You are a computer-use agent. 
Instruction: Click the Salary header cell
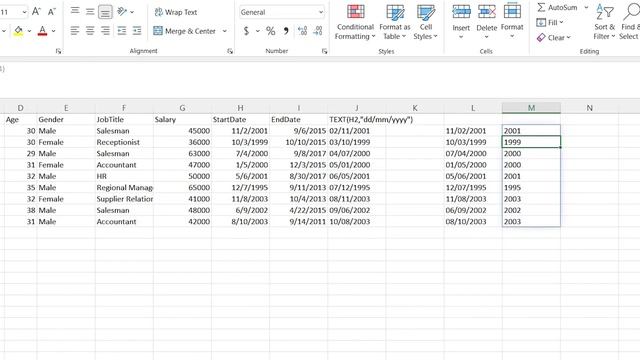click(x=182, y=120)
